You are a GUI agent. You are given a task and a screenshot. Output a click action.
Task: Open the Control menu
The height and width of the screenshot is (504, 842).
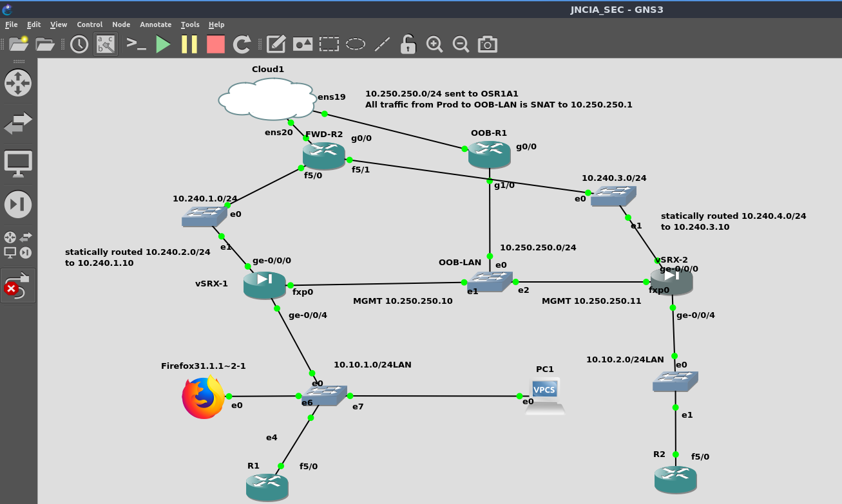[x=90, y=24]
